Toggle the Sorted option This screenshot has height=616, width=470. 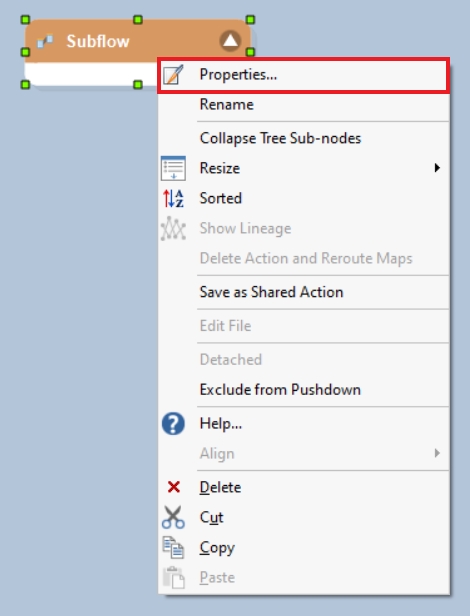point(303,198)
